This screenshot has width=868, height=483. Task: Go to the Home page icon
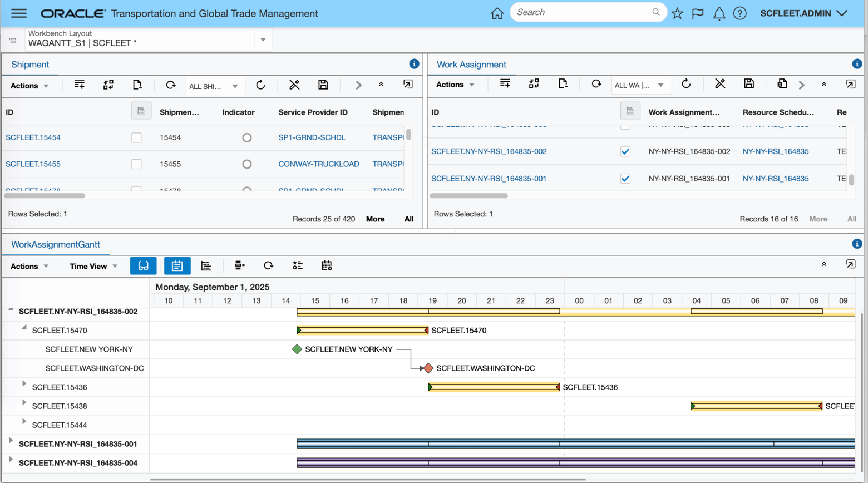pyautogui.click(x=497, y=13)
